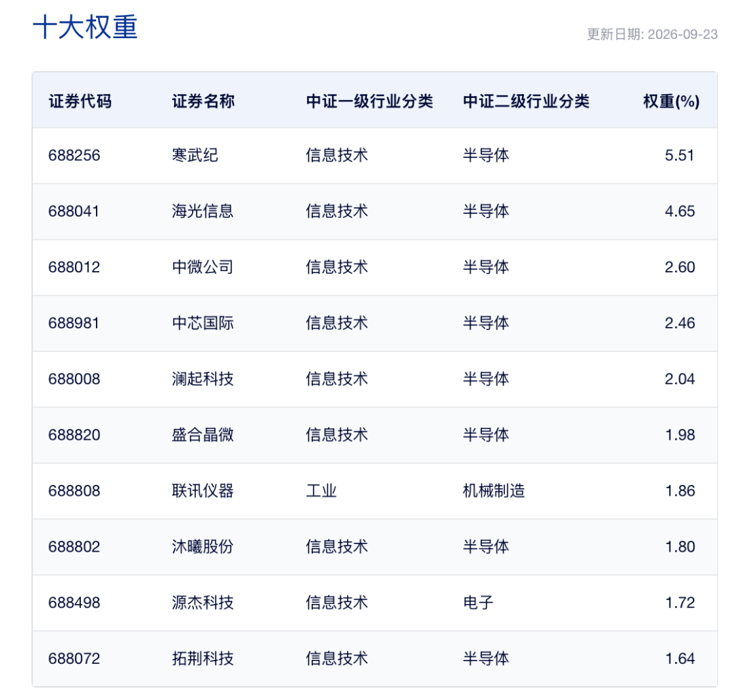
Task: Click weight value 4.65
Action: click(680, 211)
